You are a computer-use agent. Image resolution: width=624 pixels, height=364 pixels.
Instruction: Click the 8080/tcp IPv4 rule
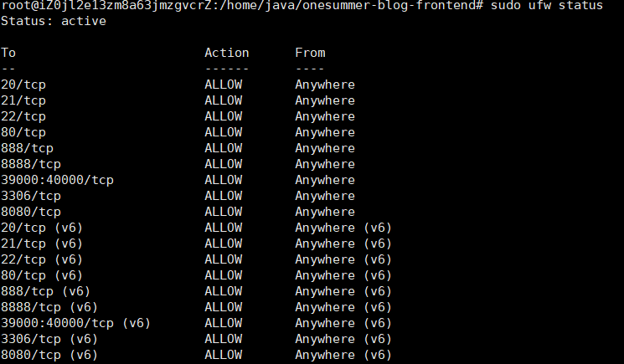31,212
